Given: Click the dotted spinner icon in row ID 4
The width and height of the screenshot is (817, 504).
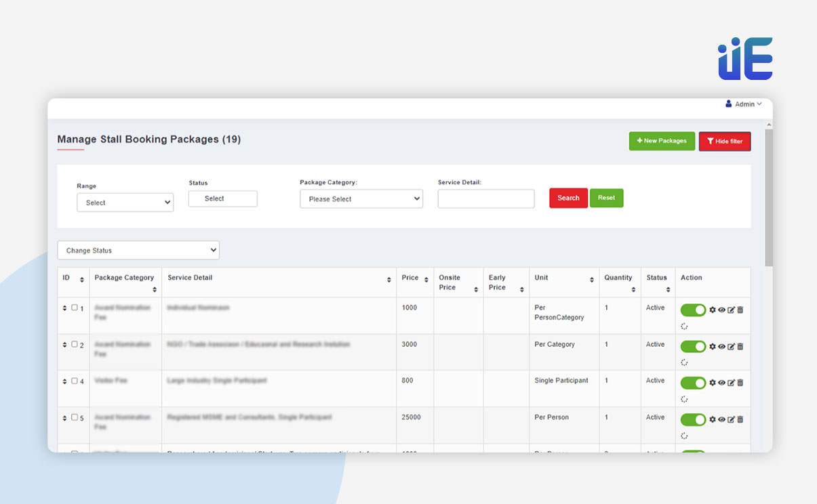Looking at the screenshot, I should click(x=684, y=399).
